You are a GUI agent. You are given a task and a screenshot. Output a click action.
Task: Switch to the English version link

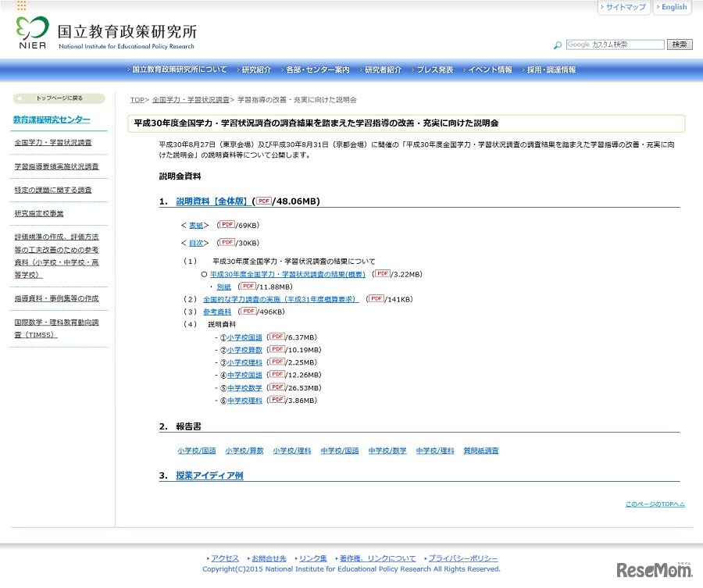tap(673, 7)
